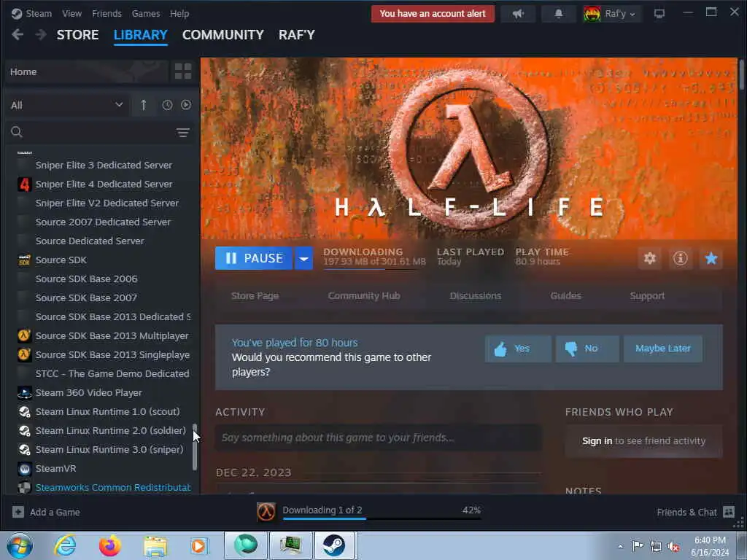Click the library search magnifier
Image resolution: width=747 pixels, height=560 pixels.
tap(17, 132)
